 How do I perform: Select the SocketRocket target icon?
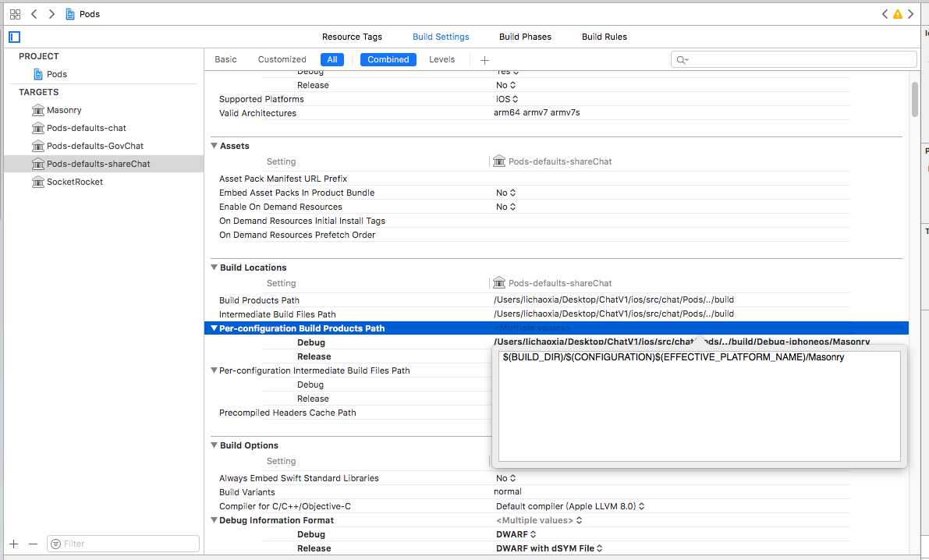click(38, 182)
